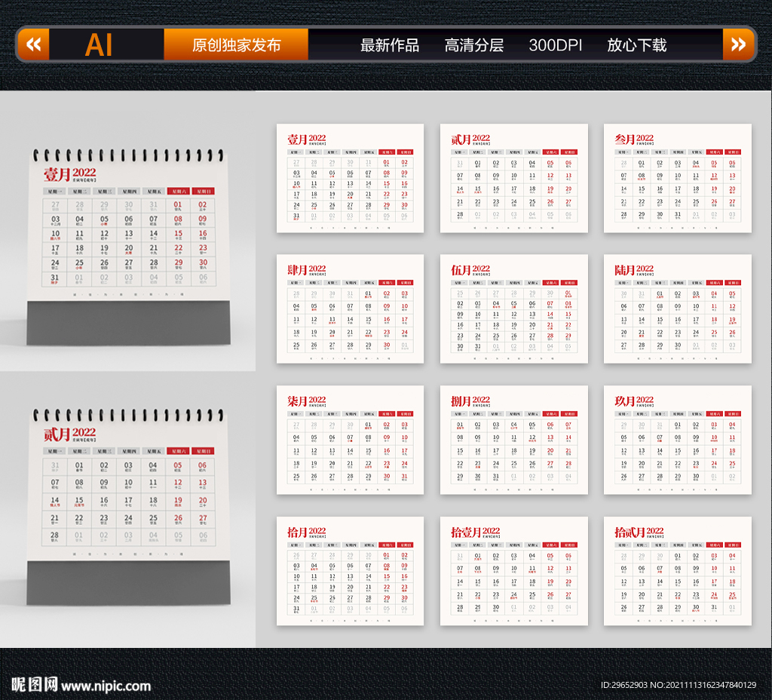Image resolution: width=772 pixels, height=700 pixels.
Task: Open the 陆月 2022 calendar card
Action: point(678,309)
